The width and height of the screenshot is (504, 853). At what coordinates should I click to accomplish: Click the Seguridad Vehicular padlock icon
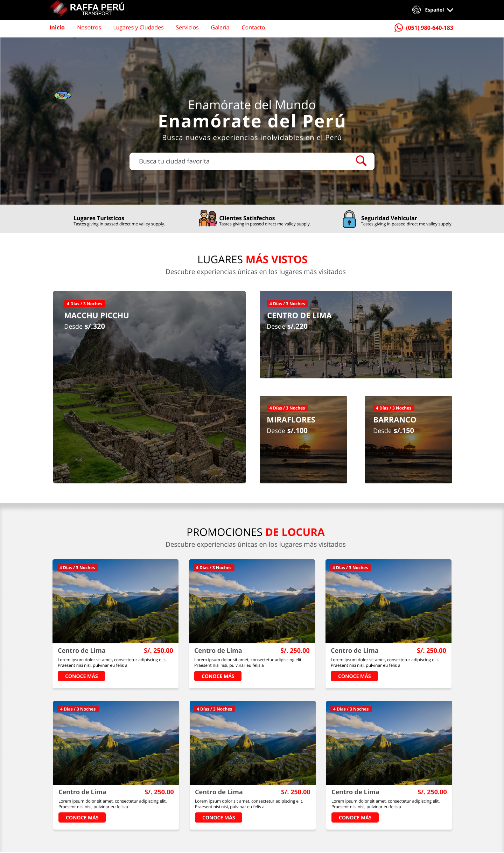pos(349,219)
